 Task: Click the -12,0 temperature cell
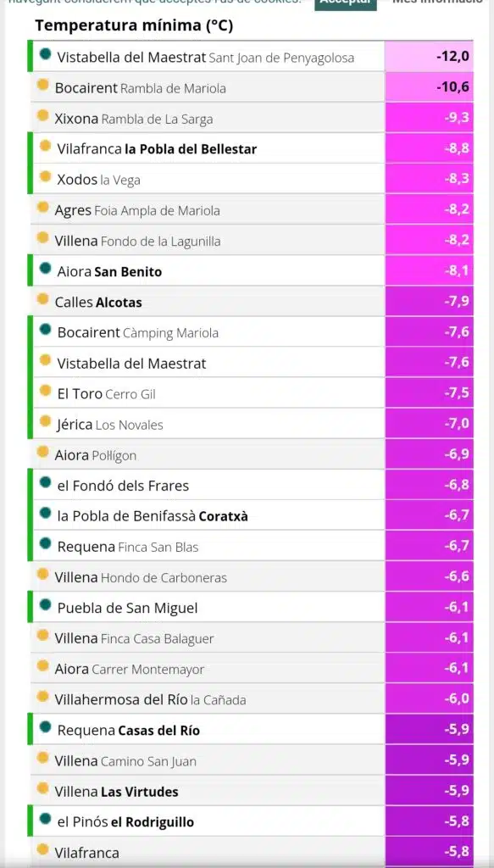point(430,57)
